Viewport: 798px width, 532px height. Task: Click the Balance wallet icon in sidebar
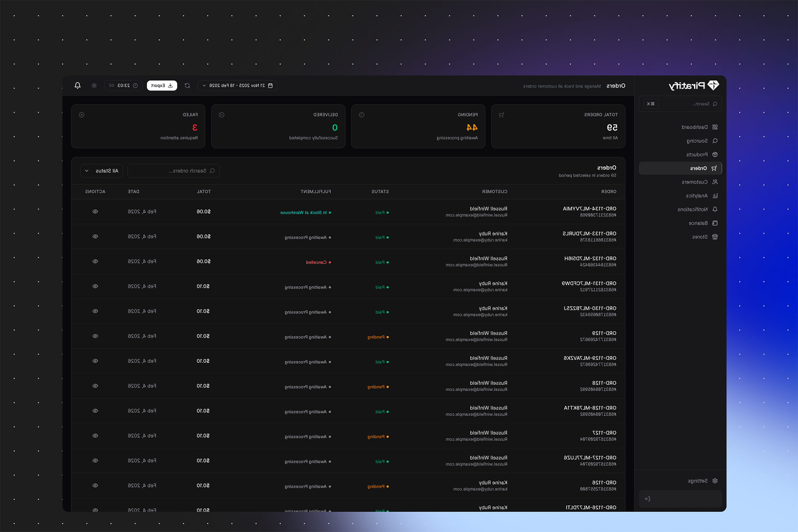click(715, 223)
